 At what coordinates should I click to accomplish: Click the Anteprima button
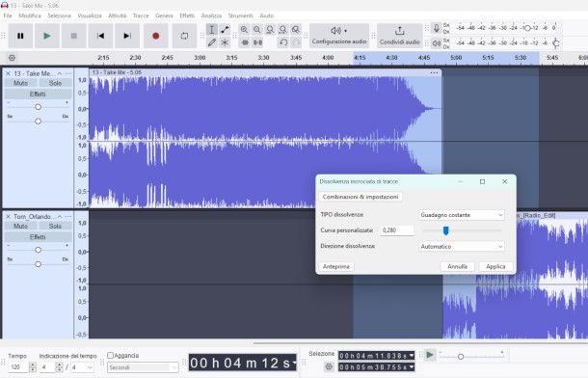[x=336, y=266]
